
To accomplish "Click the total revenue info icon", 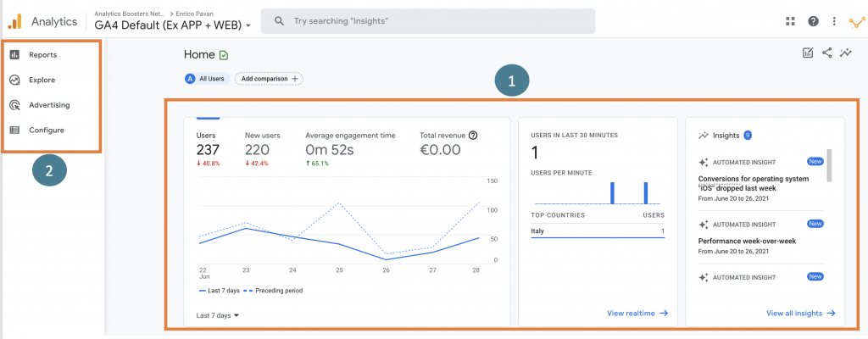I will click(x=473, y=135).
